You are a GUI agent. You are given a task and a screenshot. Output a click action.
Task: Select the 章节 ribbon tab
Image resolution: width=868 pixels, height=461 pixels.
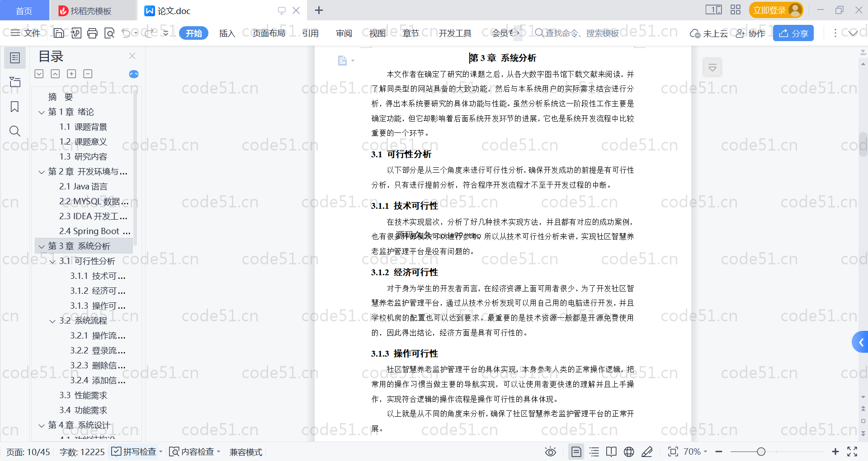411,33
